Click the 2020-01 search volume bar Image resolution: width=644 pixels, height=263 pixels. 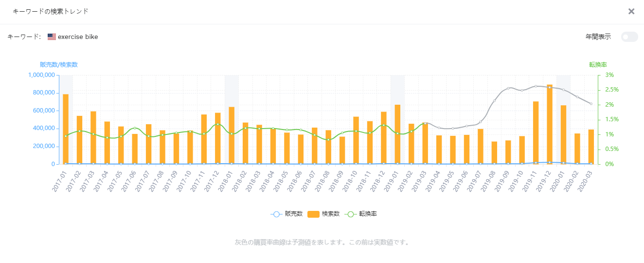click(x=563, y=134)
